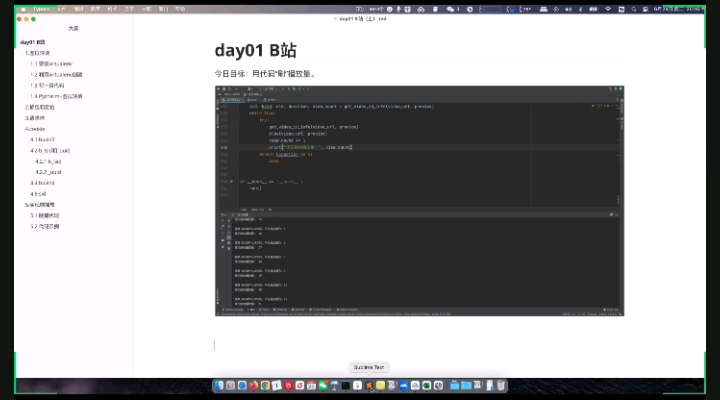Viewport: 720px width, 400px height.
Task: Jump to outline item 4.2.2 _uuid
Action: [48, 172]
